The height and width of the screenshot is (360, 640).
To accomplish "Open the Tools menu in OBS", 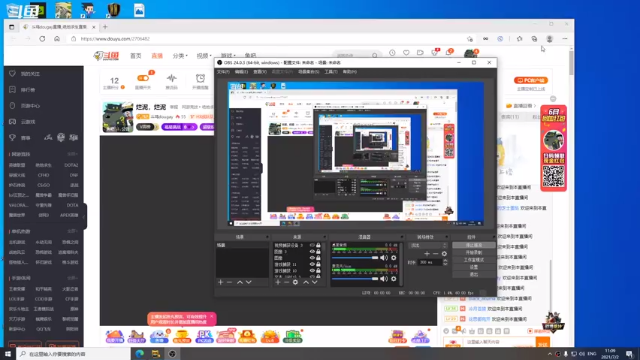I will coord(331,72).
